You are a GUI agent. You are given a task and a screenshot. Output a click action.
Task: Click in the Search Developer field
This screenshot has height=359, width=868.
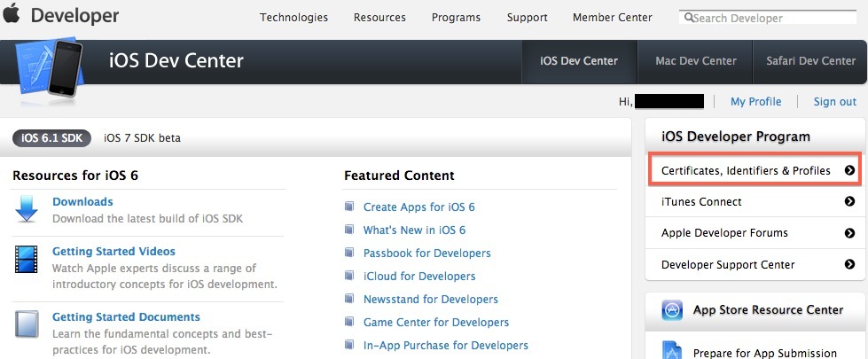click(x=768, y=18)
